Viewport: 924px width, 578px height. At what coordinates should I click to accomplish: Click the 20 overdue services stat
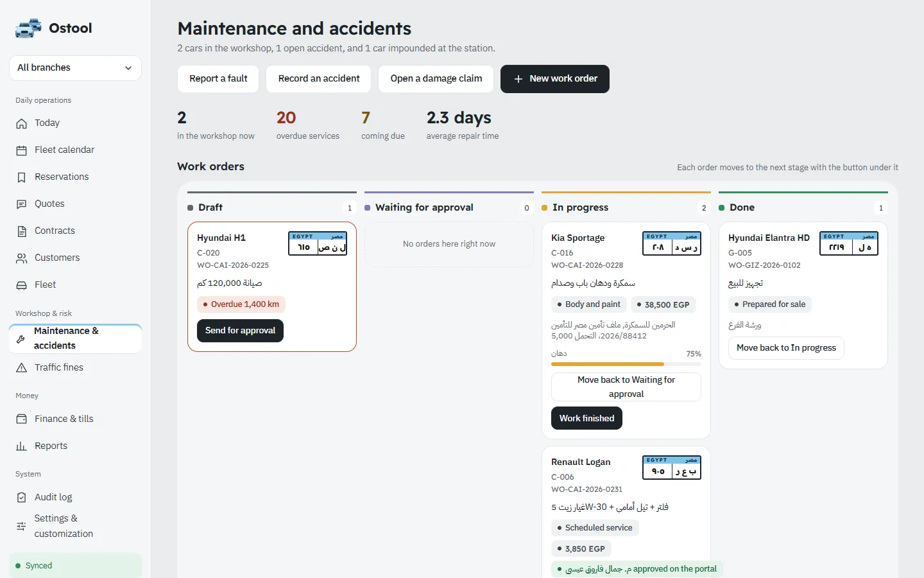point(308,125)
